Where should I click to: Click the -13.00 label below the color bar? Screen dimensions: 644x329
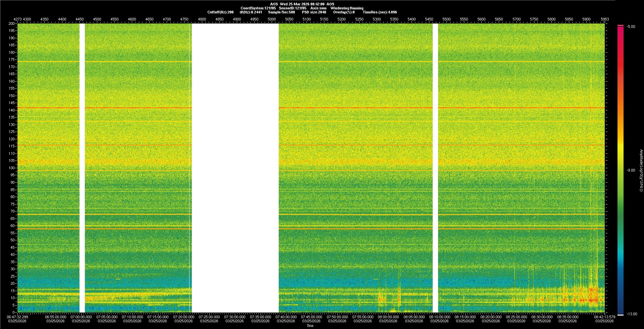coord(631,314)
